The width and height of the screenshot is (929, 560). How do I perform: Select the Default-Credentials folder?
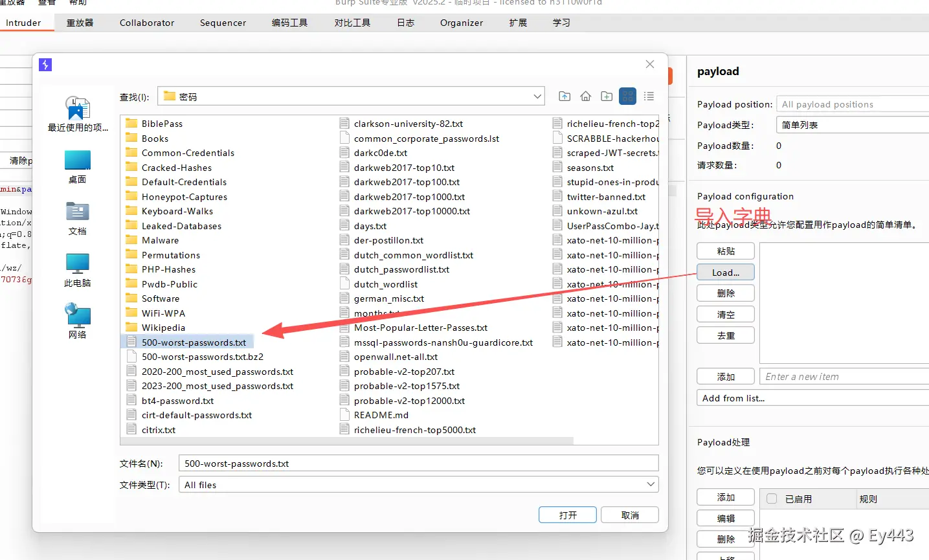176,182
